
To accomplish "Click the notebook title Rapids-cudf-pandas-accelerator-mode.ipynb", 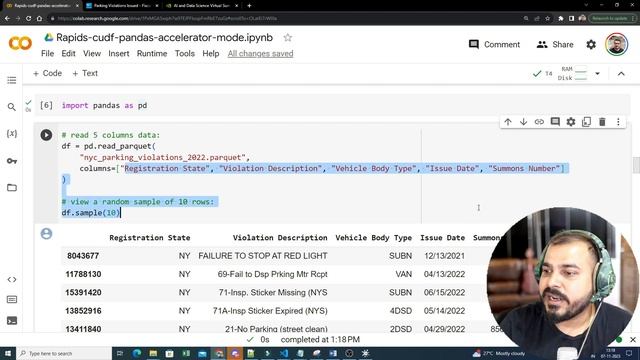I will click(x=164, y=38).
